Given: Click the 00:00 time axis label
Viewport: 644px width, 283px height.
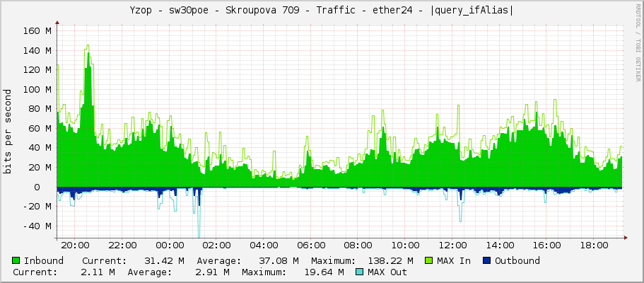Looking at the screenshot, I should tap(169, 246).
